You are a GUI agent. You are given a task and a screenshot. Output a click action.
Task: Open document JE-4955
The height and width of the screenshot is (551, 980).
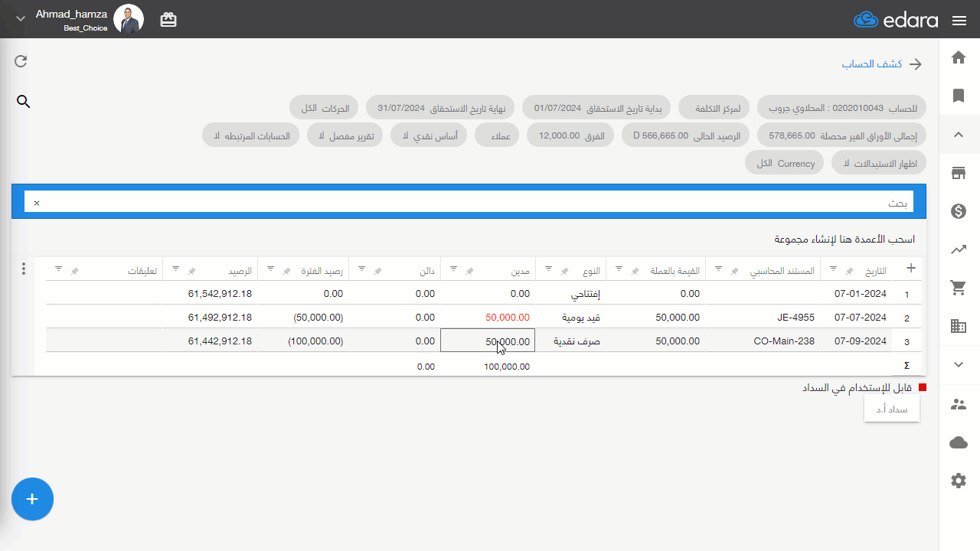click(795, 317)
